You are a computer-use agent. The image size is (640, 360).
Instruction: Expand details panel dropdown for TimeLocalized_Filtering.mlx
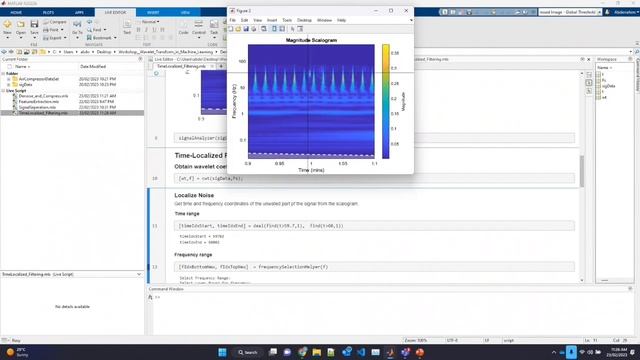[139, 274]
